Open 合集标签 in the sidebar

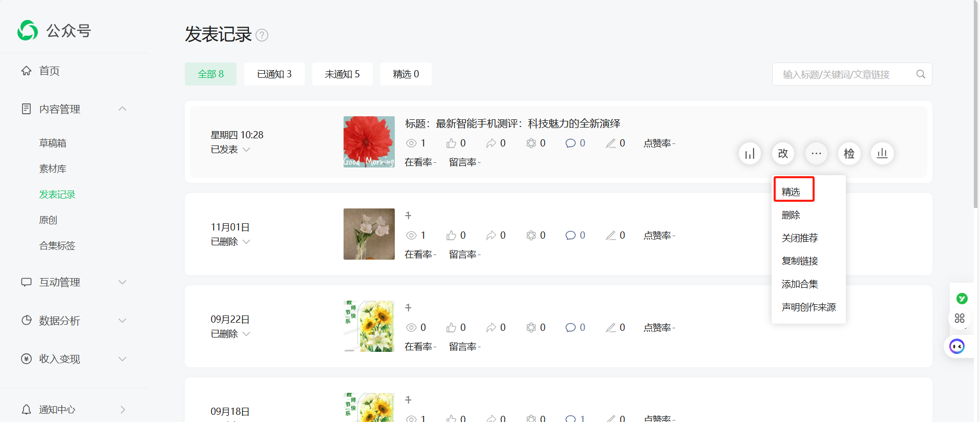tap(57, 245)
